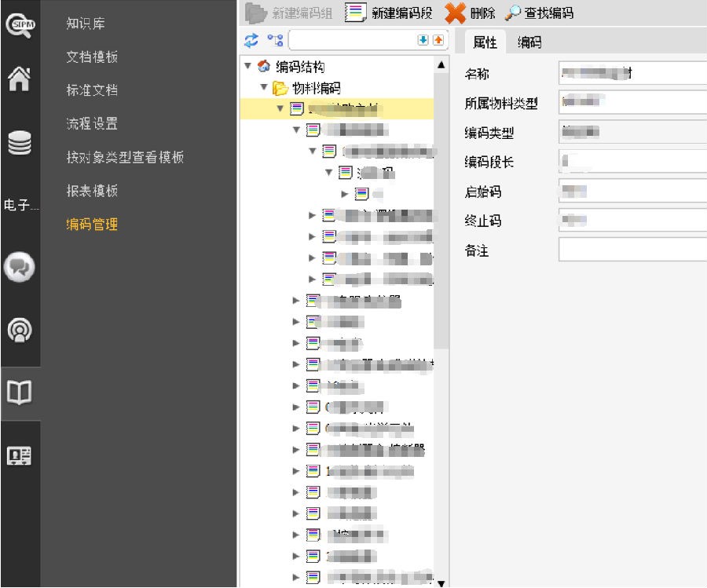The image size is (707, 588).
Task: Click the broadcast signal sidebar icon
Action: point(19,331)
